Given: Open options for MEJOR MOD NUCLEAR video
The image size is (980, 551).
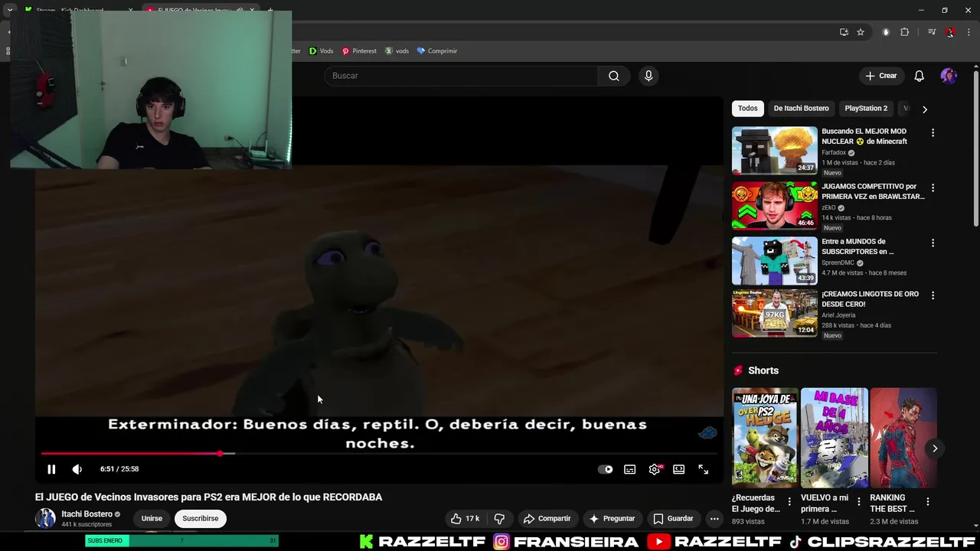Looking at the screenshot, I should (933, 132).
